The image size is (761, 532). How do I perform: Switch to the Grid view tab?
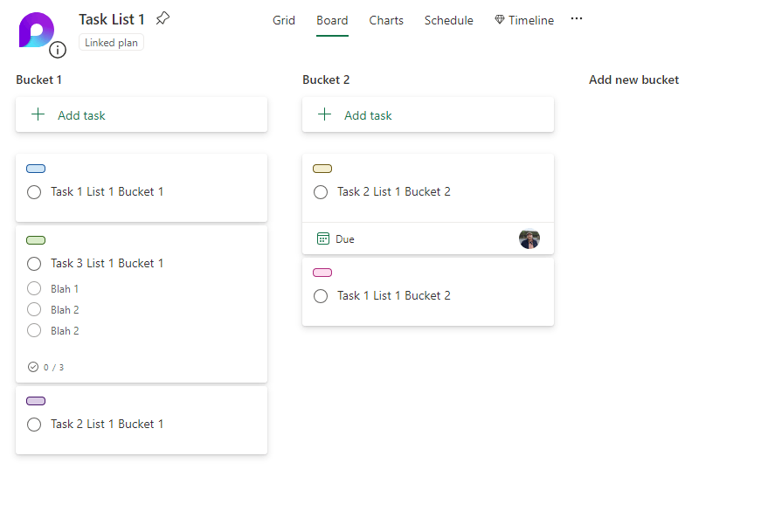pos(284,20)
